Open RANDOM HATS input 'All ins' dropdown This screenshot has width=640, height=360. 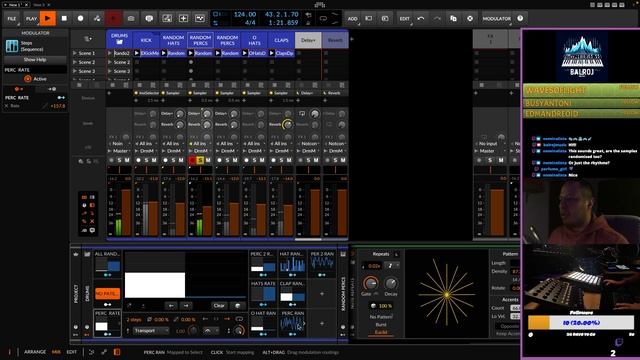pos(173,144)
